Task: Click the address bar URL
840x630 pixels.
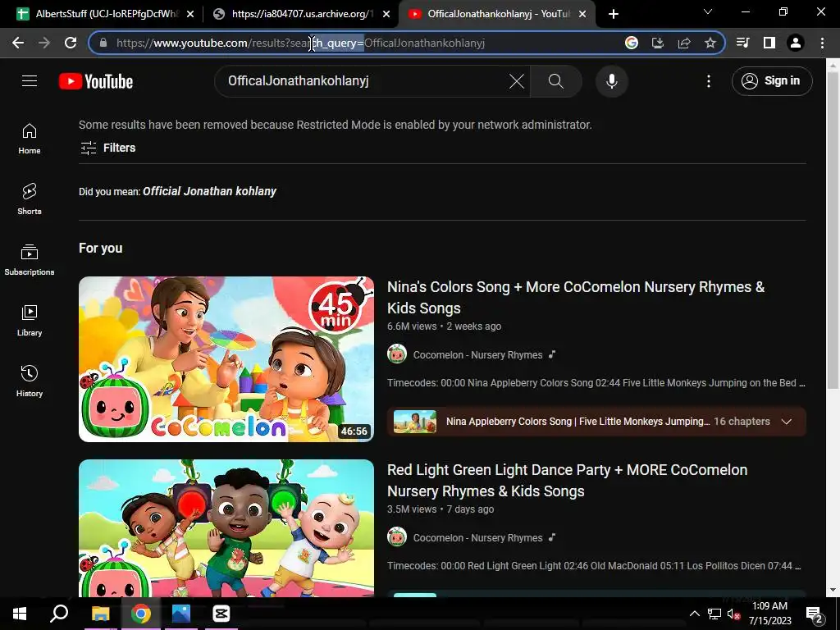Action: [x=300, y=43]
